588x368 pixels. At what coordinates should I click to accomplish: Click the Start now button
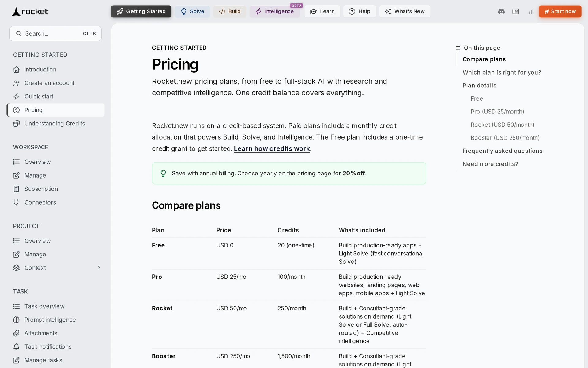tap(560, 11)
